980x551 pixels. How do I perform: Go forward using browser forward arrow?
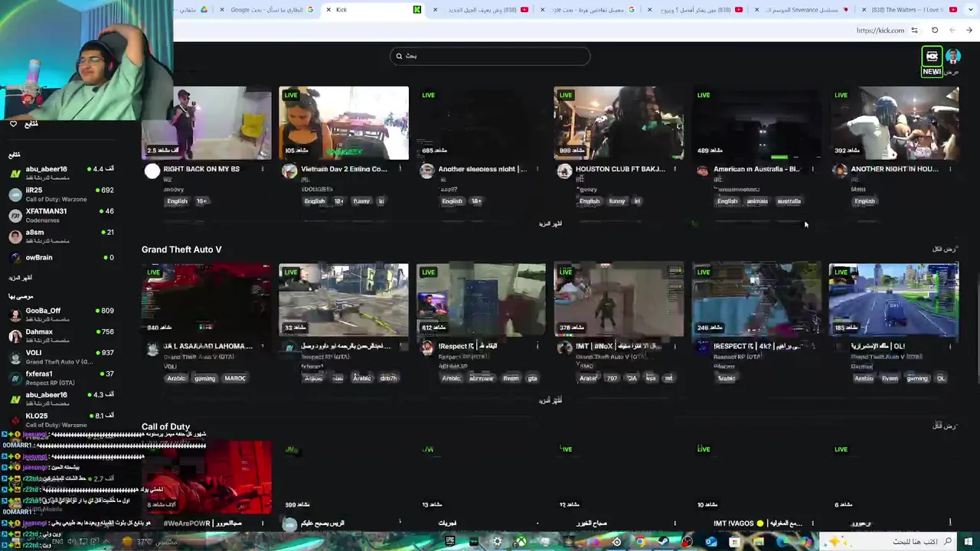969,31
